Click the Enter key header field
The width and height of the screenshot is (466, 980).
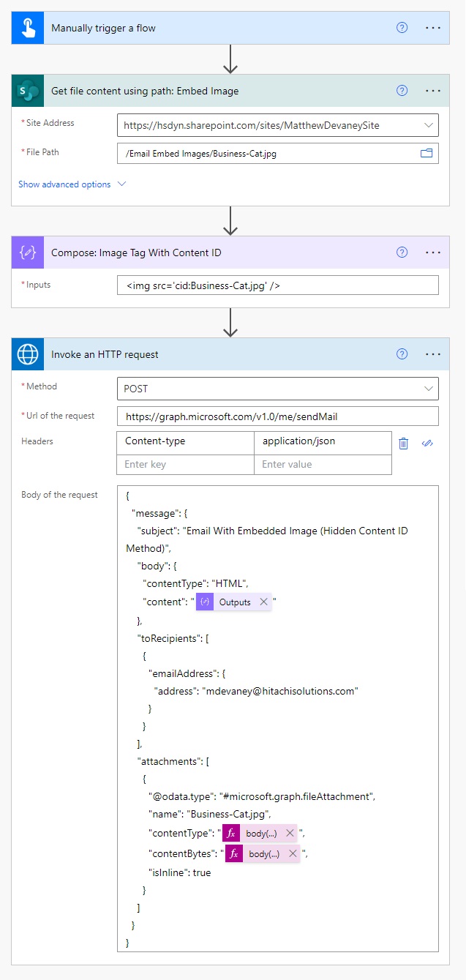pos(185,464)
